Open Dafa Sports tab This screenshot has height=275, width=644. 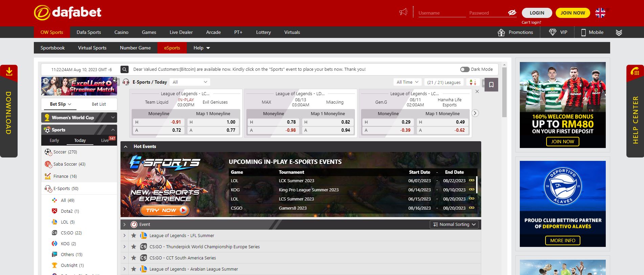[89, 33]
